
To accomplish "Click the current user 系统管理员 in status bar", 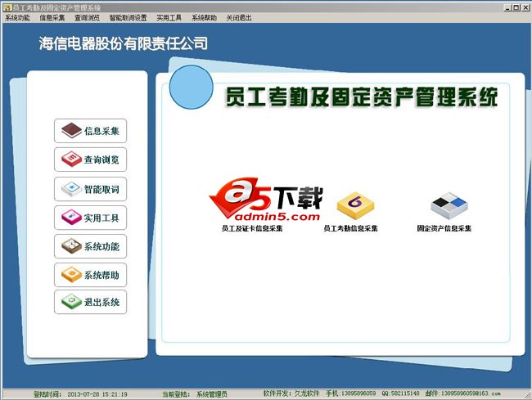I will point(212,394).
